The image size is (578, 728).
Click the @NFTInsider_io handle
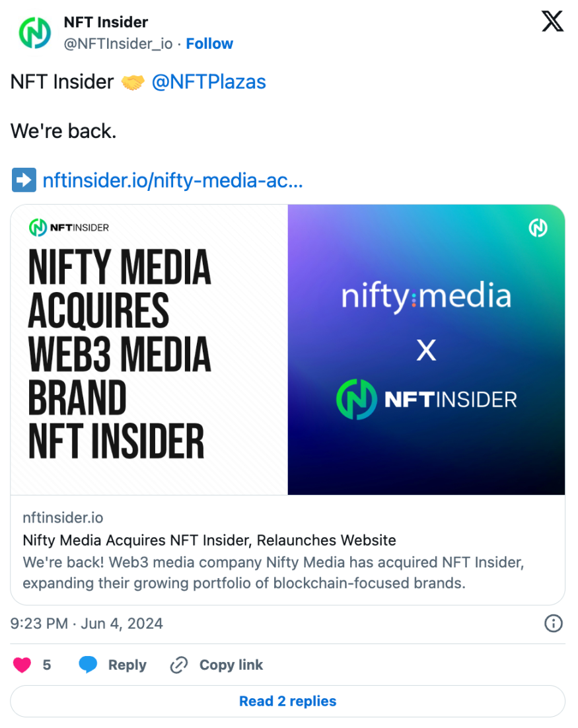[118, 44]
